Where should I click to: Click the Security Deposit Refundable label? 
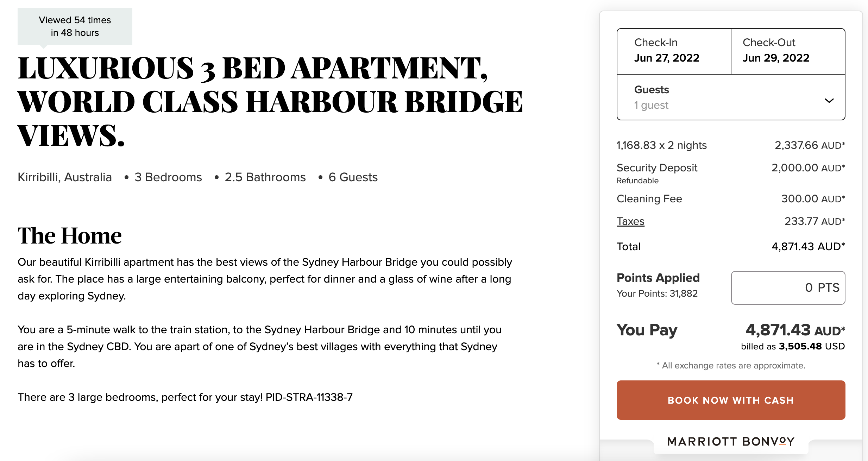656,172
